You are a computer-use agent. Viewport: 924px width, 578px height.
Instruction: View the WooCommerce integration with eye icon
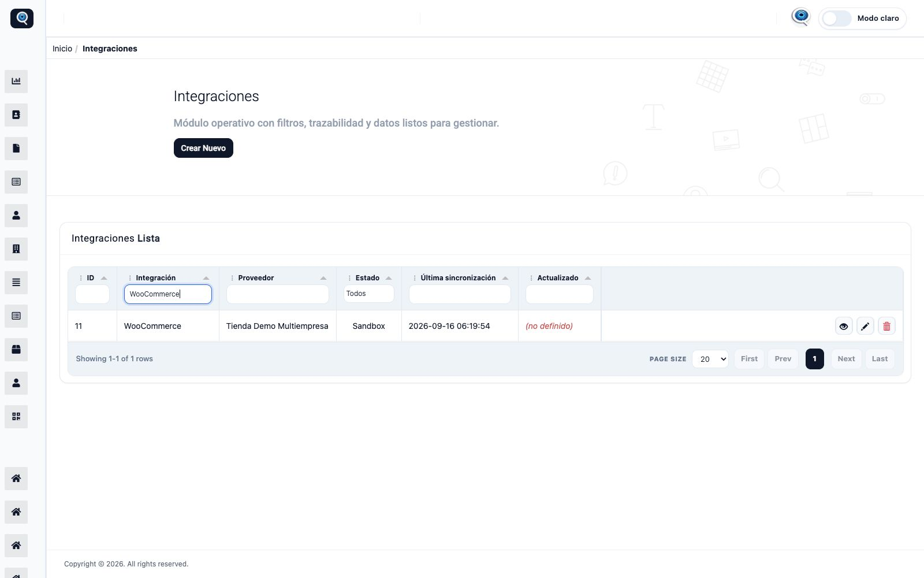[x=844, y=327]
